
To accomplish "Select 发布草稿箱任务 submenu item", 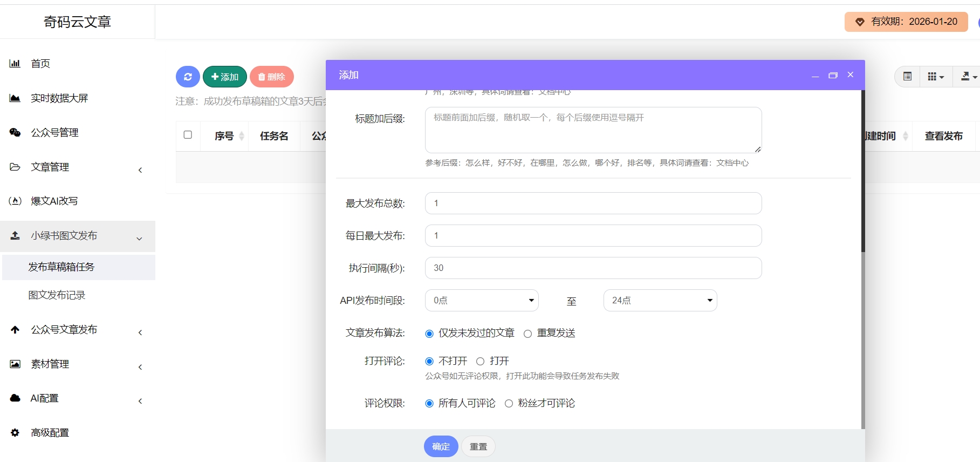I will 79,267.
